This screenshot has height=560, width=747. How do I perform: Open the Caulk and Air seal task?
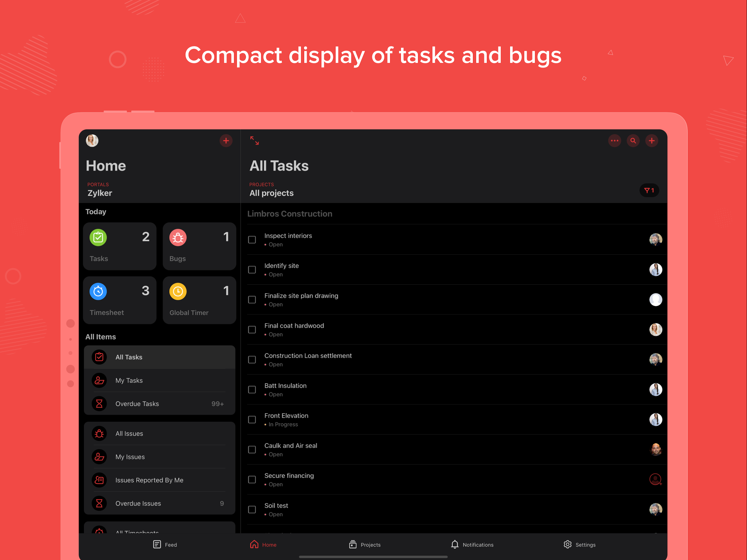click(290, 446)
